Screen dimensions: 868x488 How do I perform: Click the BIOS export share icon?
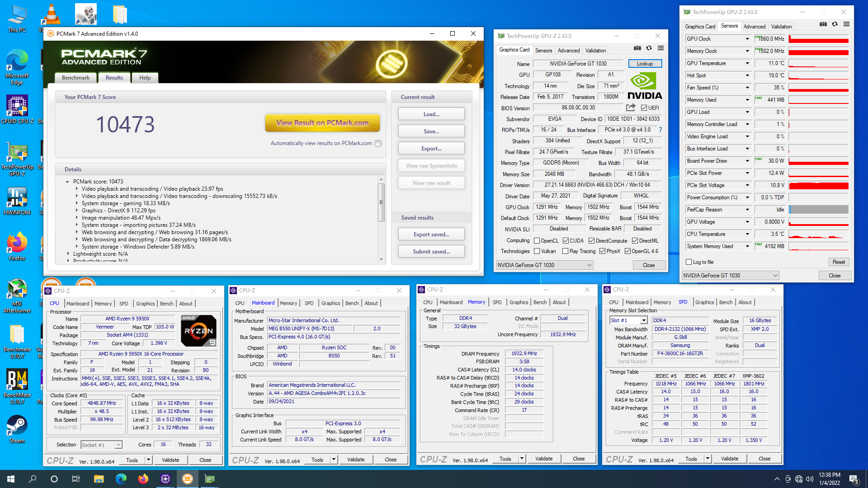coord(631,108)
